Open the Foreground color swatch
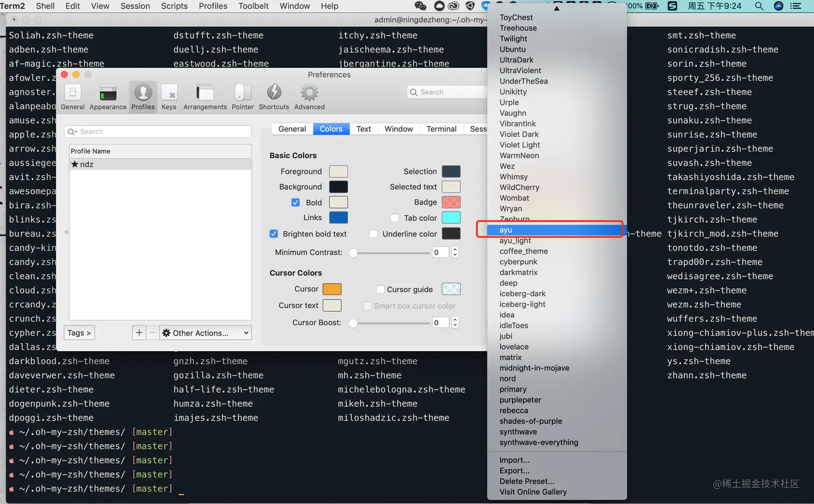The width and height of the screenshot is (814, 504). [x=339, y=171]
